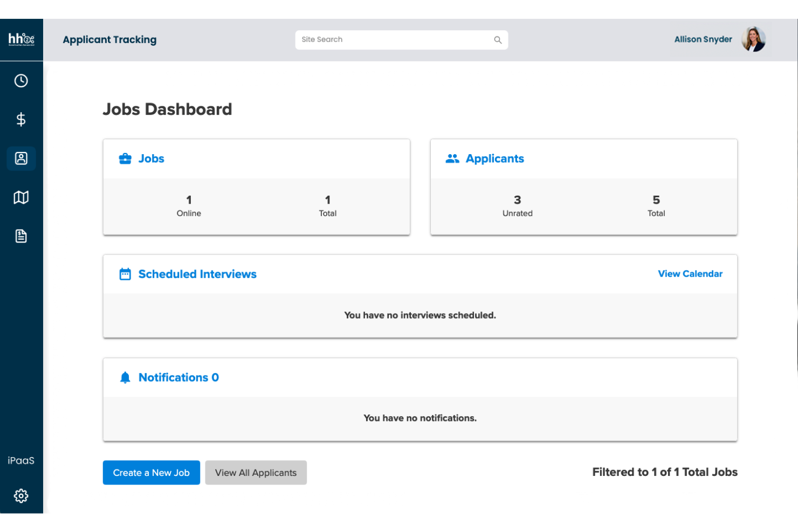Click the Applicant Tracking header title
Image resolution: width=798 pixels, height=532 pixels.
point(109,40)
